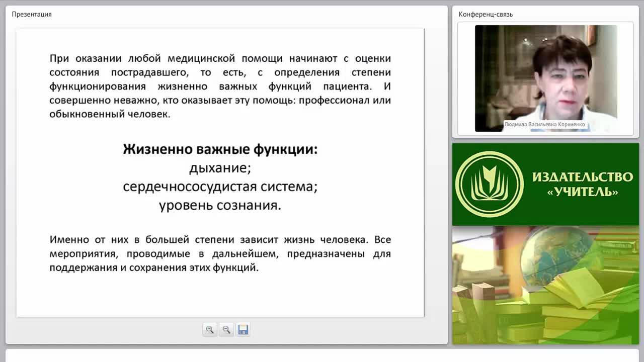Click the line дыхание;
The height and width of the screenshot is (362, 644).
pos(220,168)
